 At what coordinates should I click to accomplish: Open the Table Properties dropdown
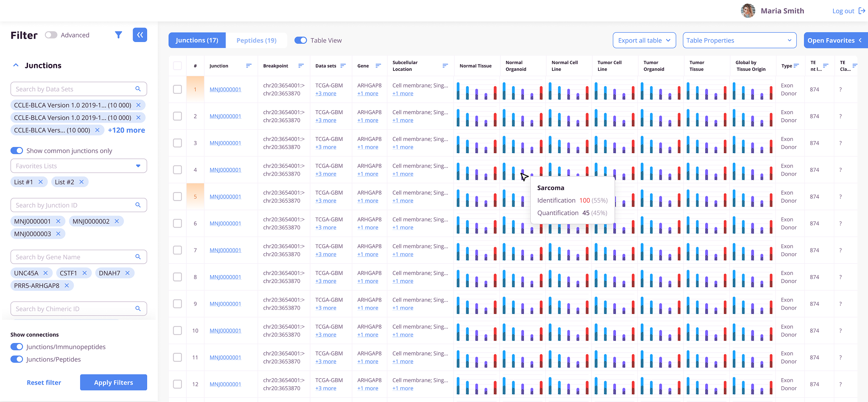740,40
